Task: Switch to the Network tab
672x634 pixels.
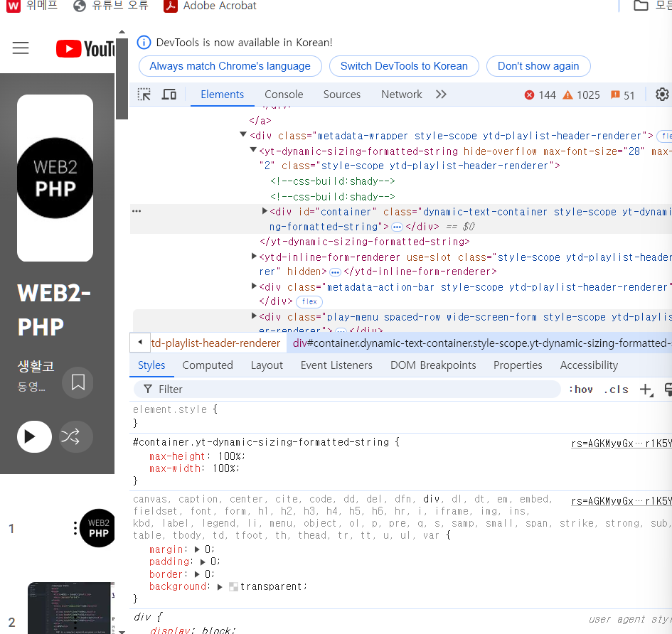Action: coord(402,95)
